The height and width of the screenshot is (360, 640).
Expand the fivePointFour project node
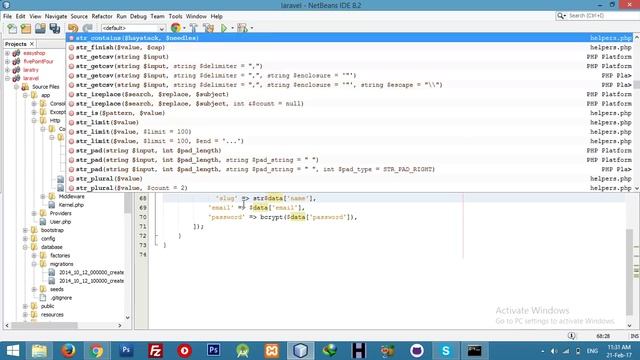[7, 61]
